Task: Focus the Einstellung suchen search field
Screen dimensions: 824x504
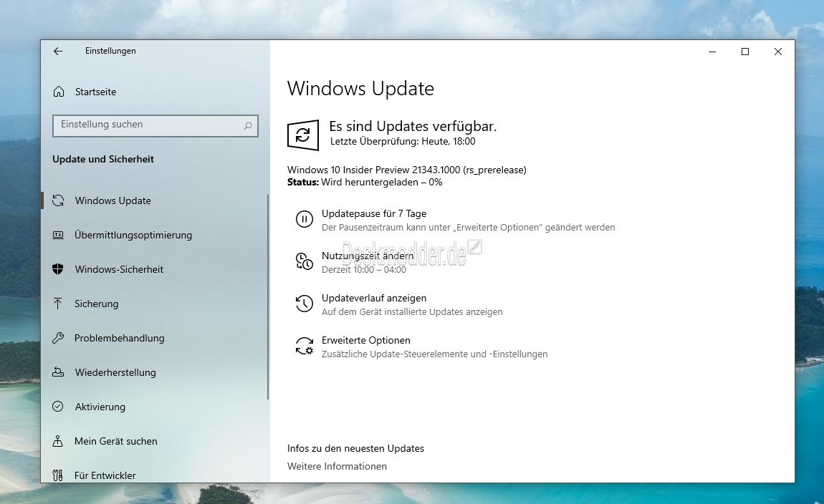Action: (x=155, y=125)
